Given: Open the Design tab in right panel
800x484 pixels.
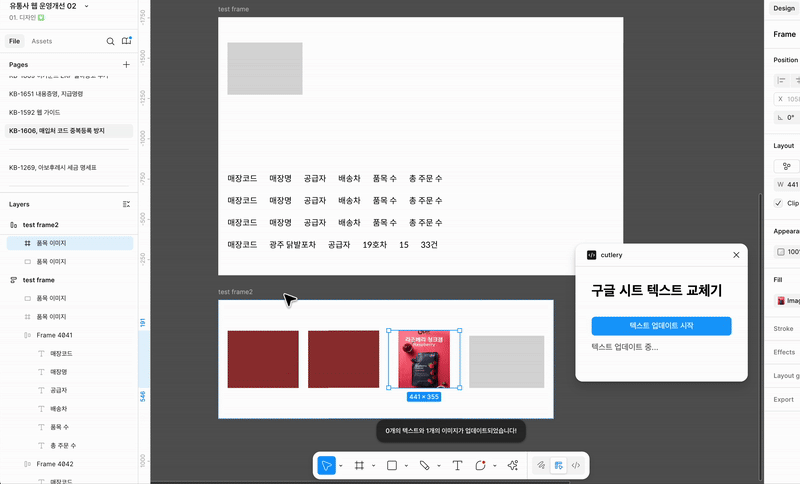Looking at the screenshot, I should pyautogui.click(x=784, y=8).
